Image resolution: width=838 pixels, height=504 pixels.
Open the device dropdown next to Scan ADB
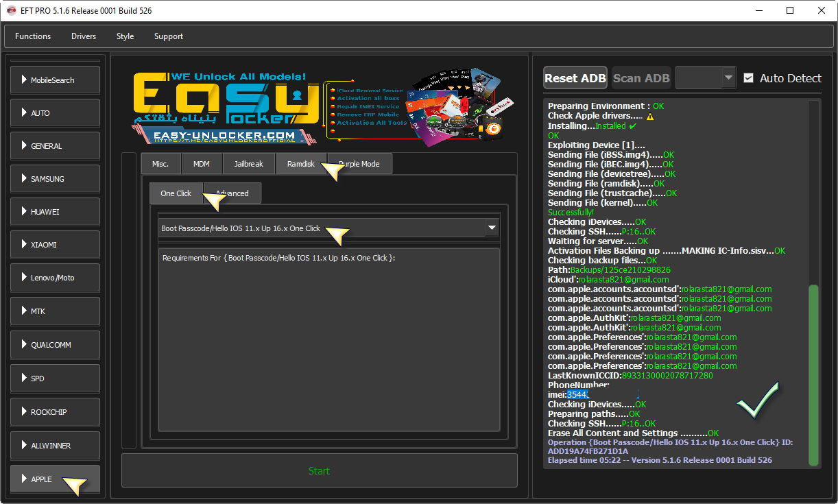click(x=706, y=78)
